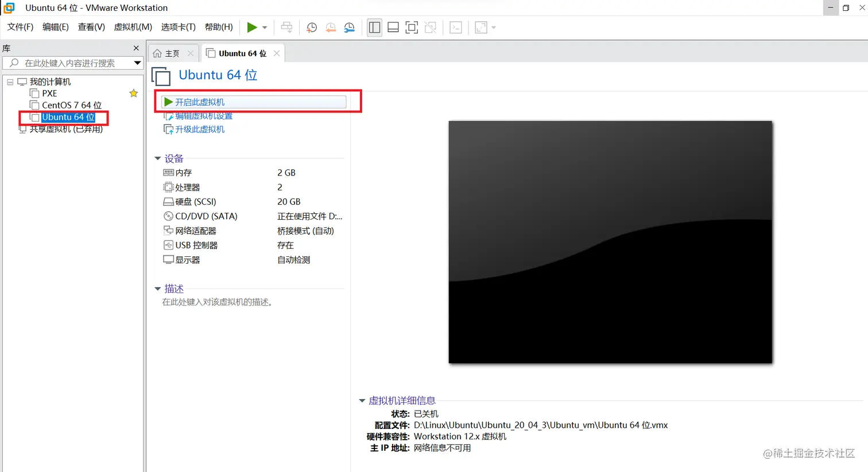Toggle the favorite star beside CentOS 7
The image size is (868, 472).
point(133,92)
